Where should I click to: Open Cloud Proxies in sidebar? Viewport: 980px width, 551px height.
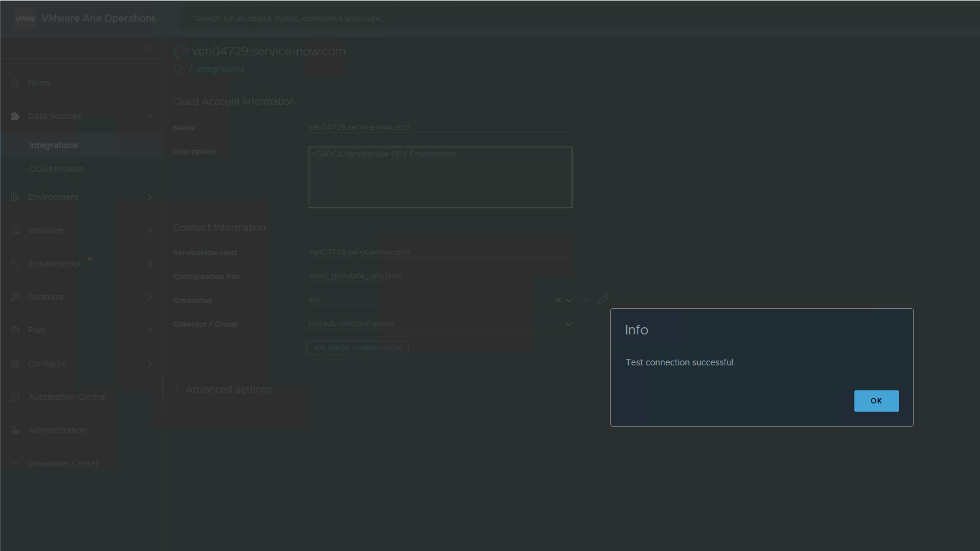(x=57, y=170)
